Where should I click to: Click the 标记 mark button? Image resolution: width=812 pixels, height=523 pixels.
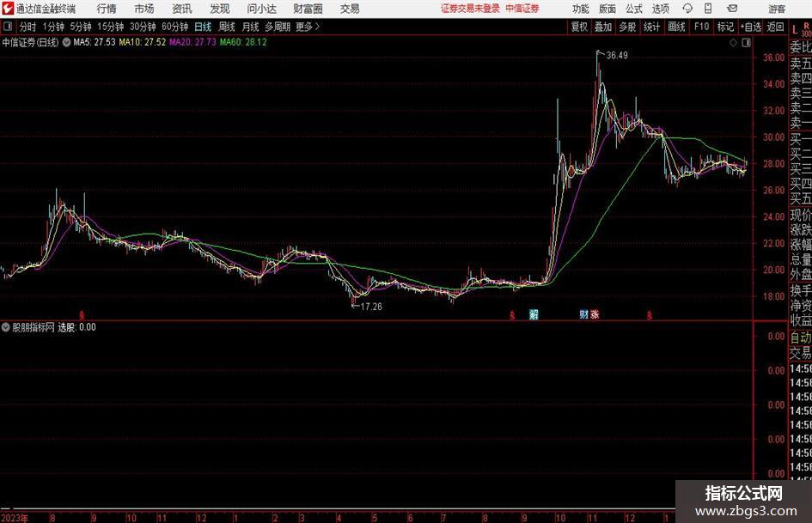725,27
